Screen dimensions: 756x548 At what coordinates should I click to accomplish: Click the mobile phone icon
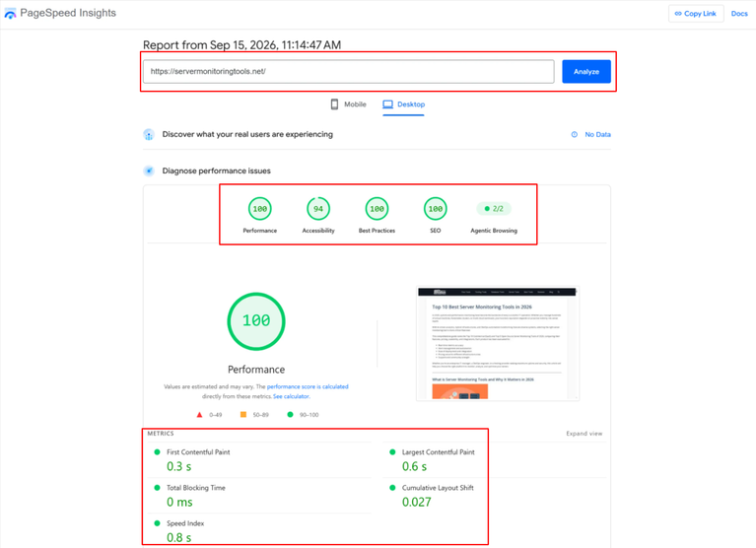coord(334,104)
